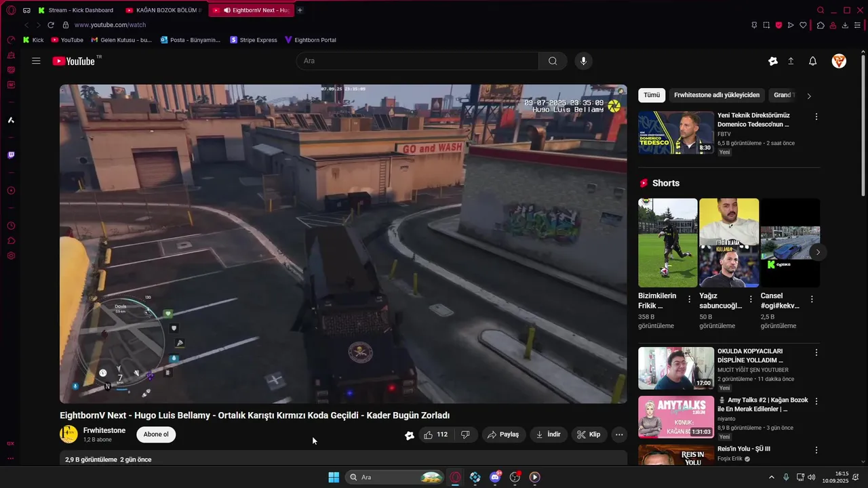Open the ad blocker shield icon
The height and width of the screenshot is (488, 868).
coord(778,25)
